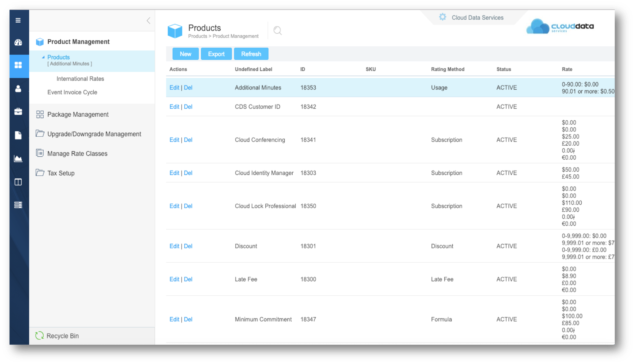Select the reports chart icon in the sidebar
This screenshot has height=364, width=634.
click(18, 158)
